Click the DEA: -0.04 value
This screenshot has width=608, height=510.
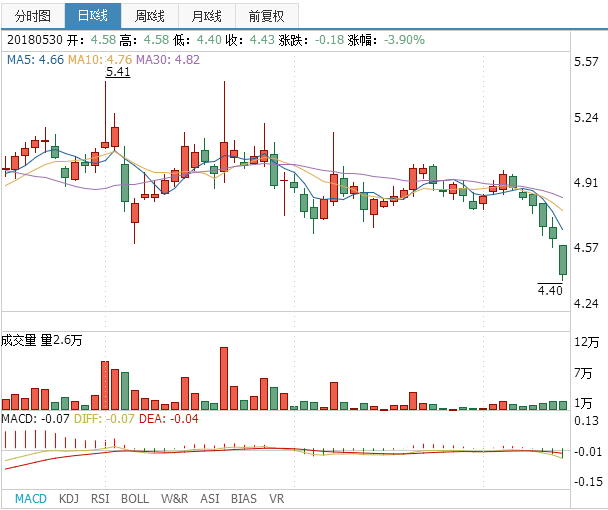pos(169,419)
